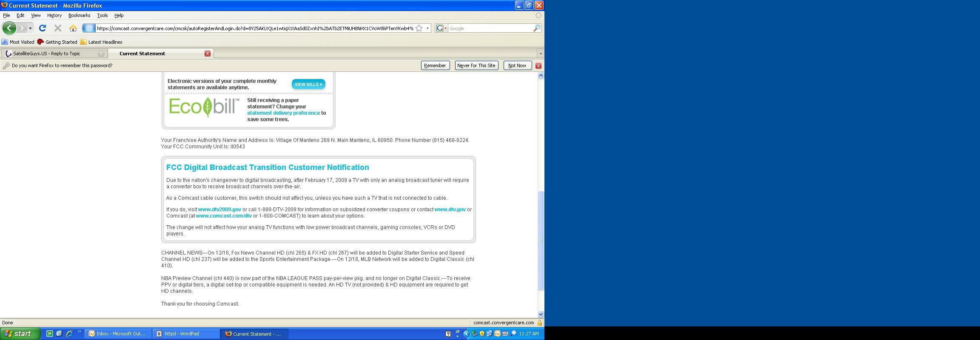Click the search magnifier icon
The image size is (980, 340).
pos(537,28)
